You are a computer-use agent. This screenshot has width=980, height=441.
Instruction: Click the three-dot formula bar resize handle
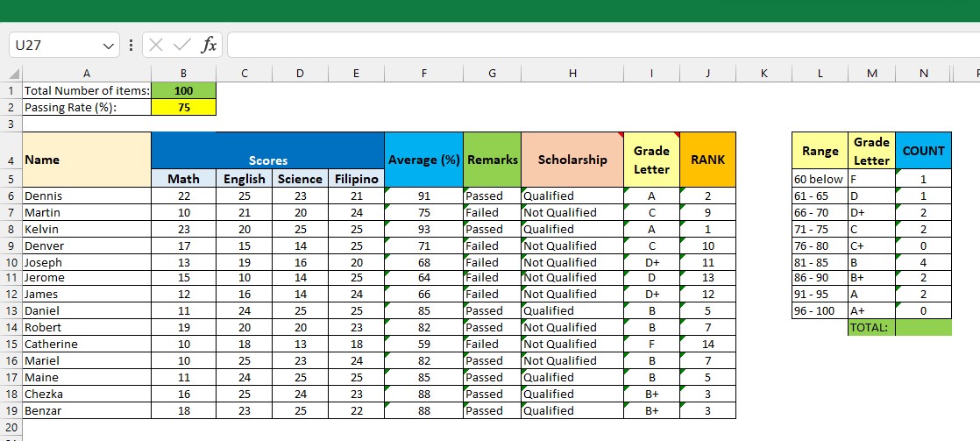click(x=131, y=45)
